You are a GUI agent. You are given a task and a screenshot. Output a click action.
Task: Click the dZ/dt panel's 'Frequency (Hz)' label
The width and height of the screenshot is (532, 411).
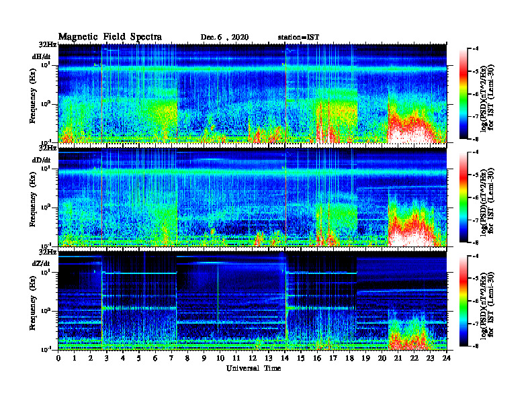click(32, 303)
